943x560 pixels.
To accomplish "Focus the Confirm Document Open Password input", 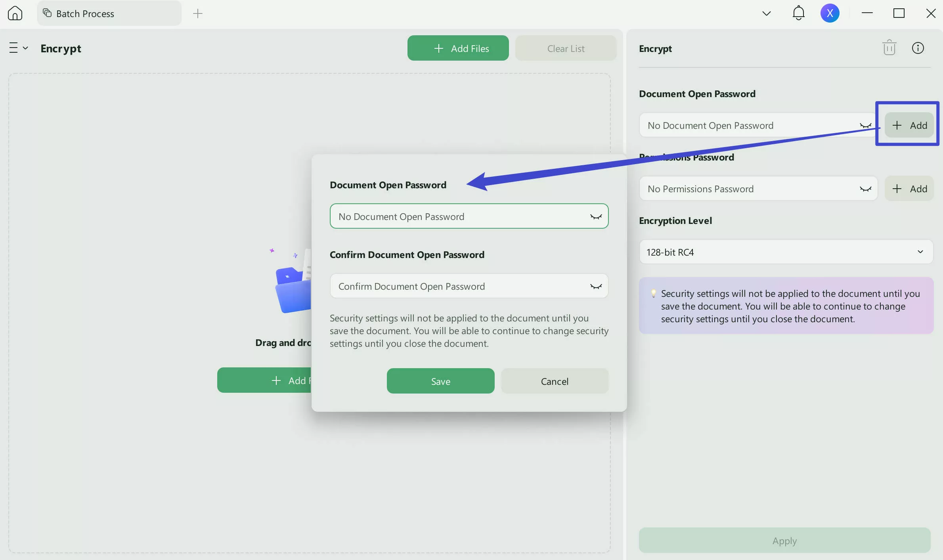I will tap(456, 286).
